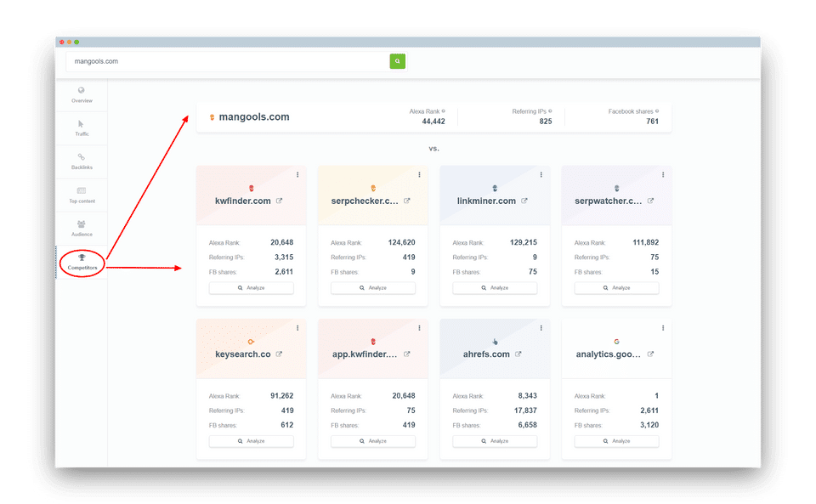Screen dimensions: 816x504
Task: Open keysearch.co external link icon
Action: pyautogui.click(x=280, y=354)
